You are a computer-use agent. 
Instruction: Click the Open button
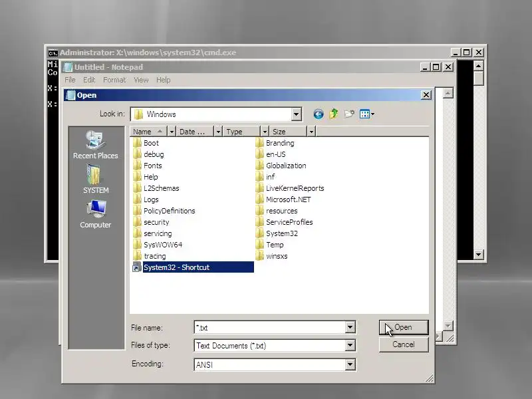(x=404, y=327)
